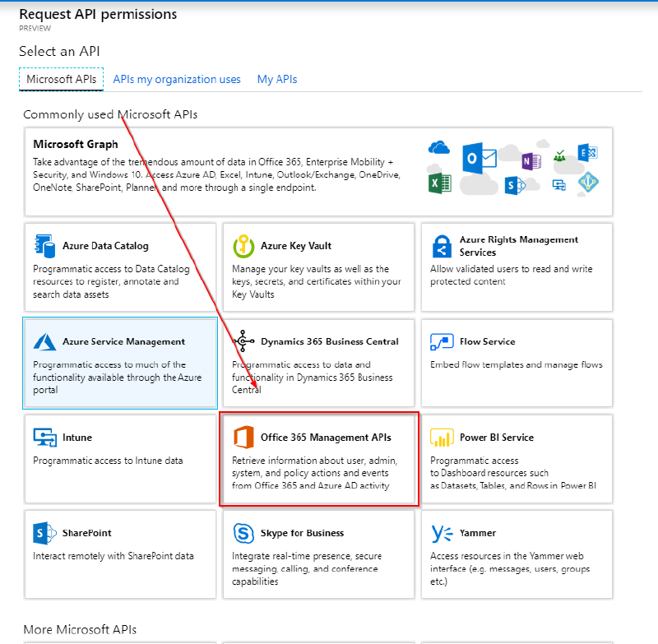Click the Power BI Service icon

pos(442,436)
